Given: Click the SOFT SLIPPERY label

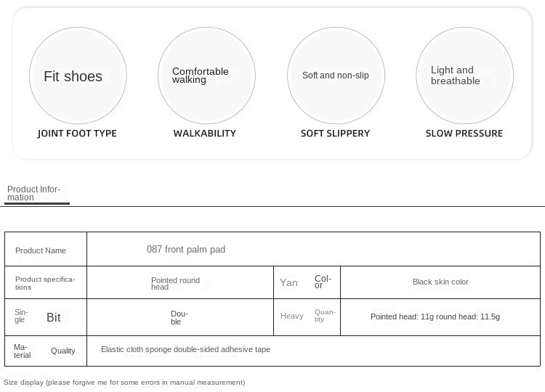Looking at the screenshot, I should coord(335,134).
